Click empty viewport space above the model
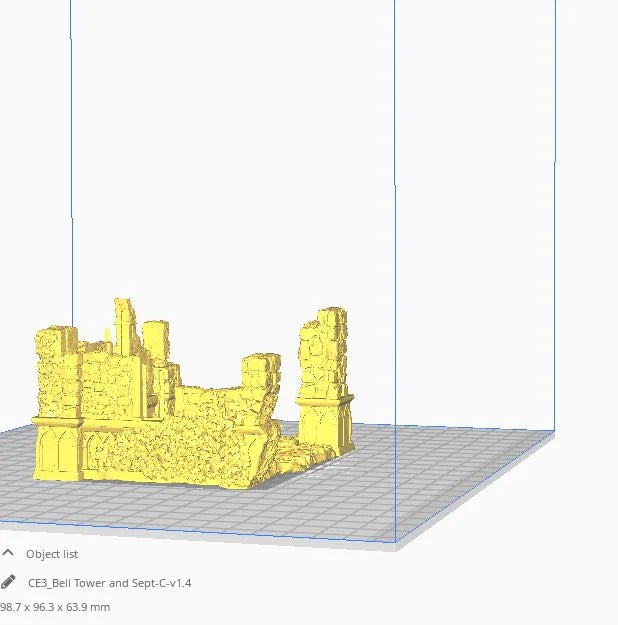 [230, 150]
